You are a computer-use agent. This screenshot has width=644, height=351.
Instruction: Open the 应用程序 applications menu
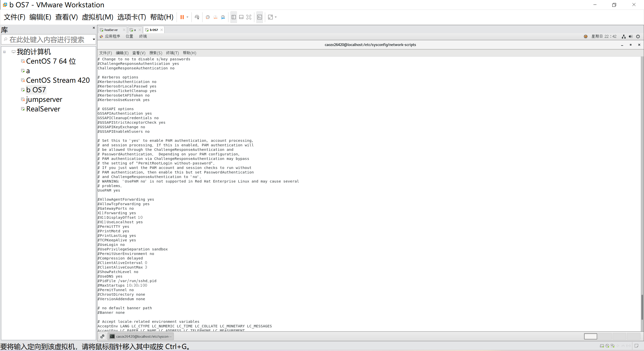coord(112,36)
